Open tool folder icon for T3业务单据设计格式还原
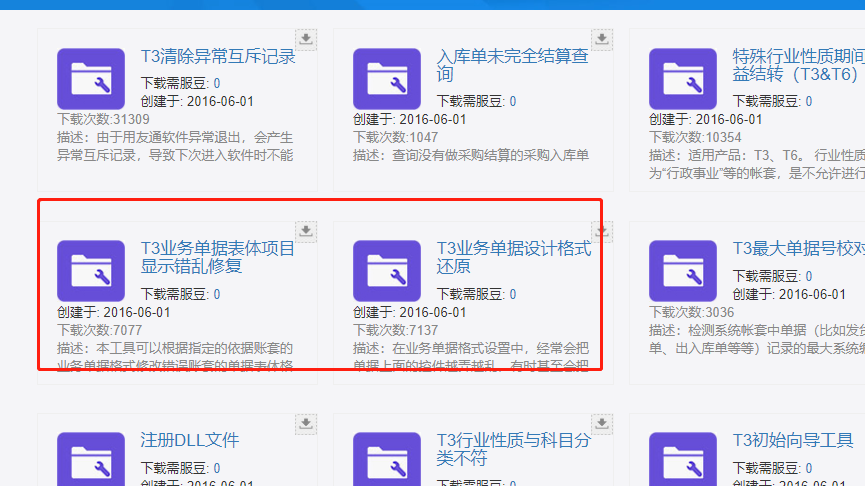Image resolution: width=865 pixels, height=486 pixels. 387,271
